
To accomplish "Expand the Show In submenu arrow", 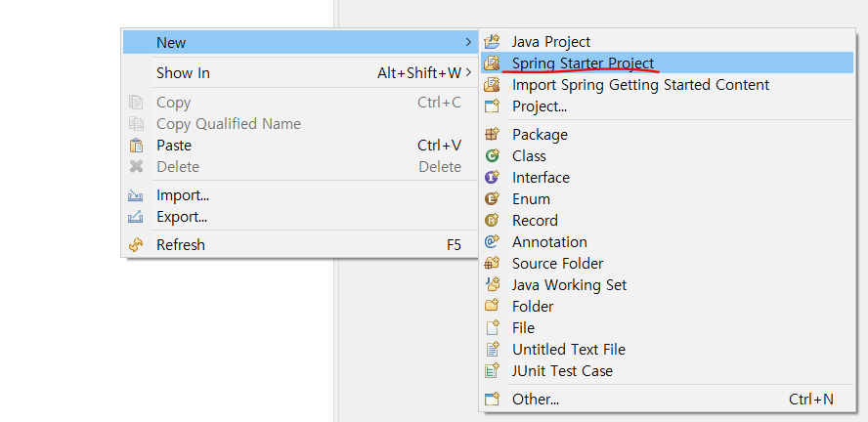I will click(469, 72).
